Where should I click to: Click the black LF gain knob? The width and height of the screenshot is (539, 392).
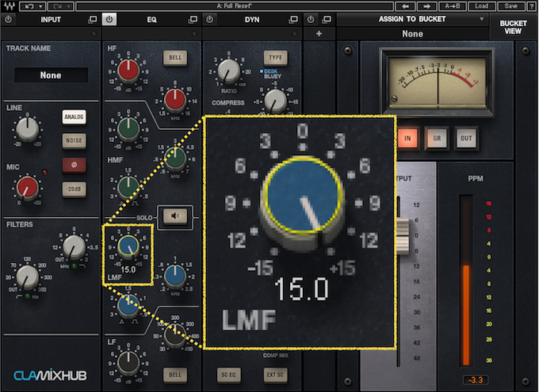(x=128, y=363)
